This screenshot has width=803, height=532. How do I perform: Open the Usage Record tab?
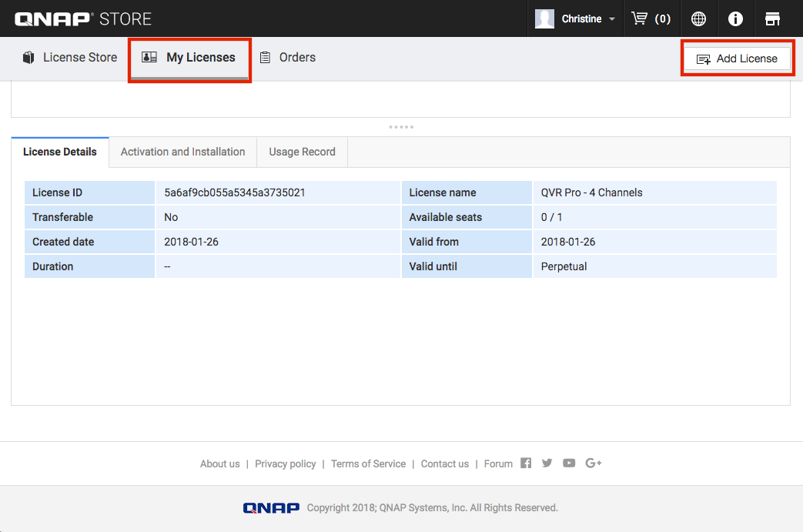tap(302, 152)
